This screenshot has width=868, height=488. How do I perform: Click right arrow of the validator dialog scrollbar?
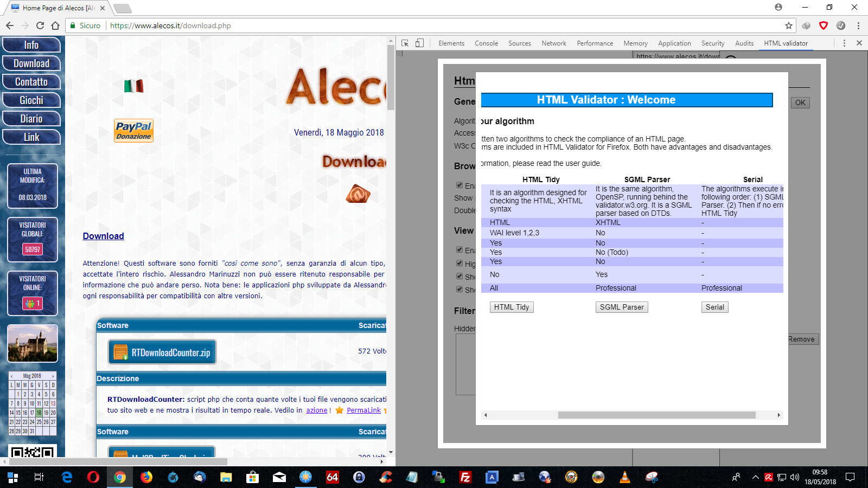[x=779, y=415]
